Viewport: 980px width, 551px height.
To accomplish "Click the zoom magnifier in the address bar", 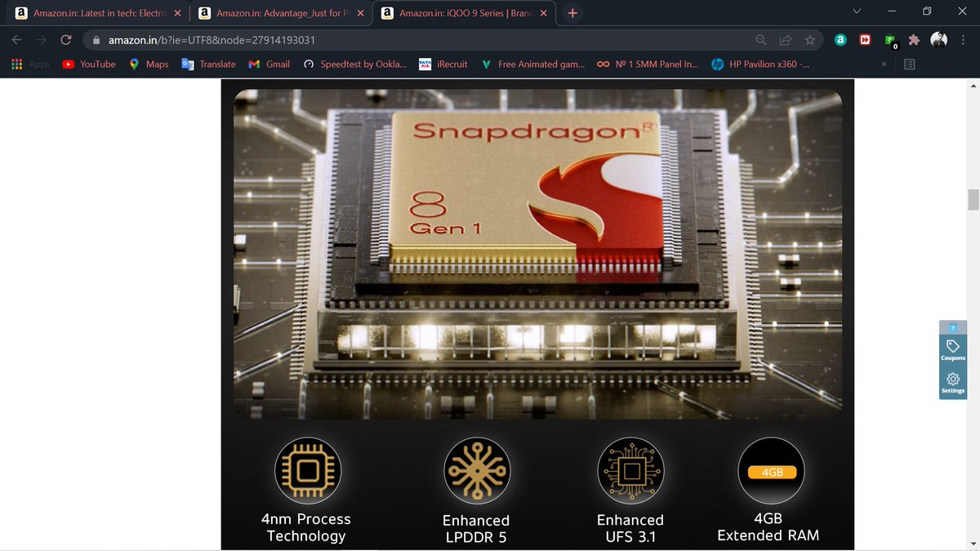I will tap(760, 39).
